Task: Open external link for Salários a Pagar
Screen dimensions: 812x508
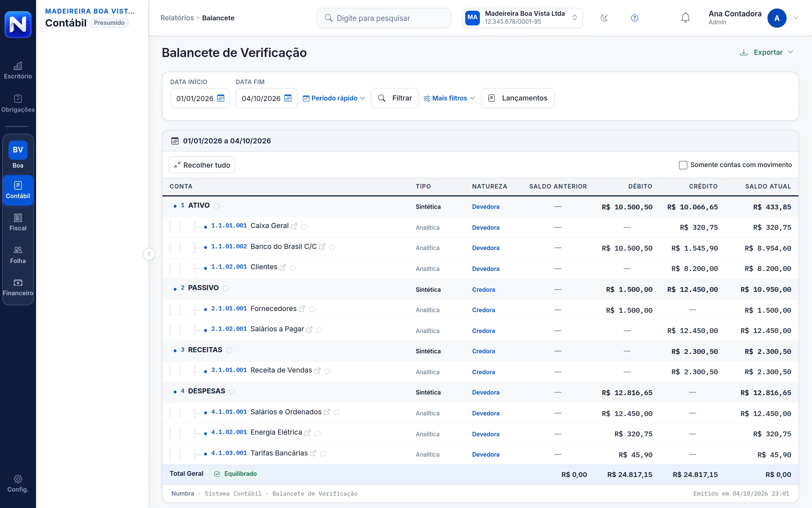Action: pyautogui.click(x=309, y=330)
